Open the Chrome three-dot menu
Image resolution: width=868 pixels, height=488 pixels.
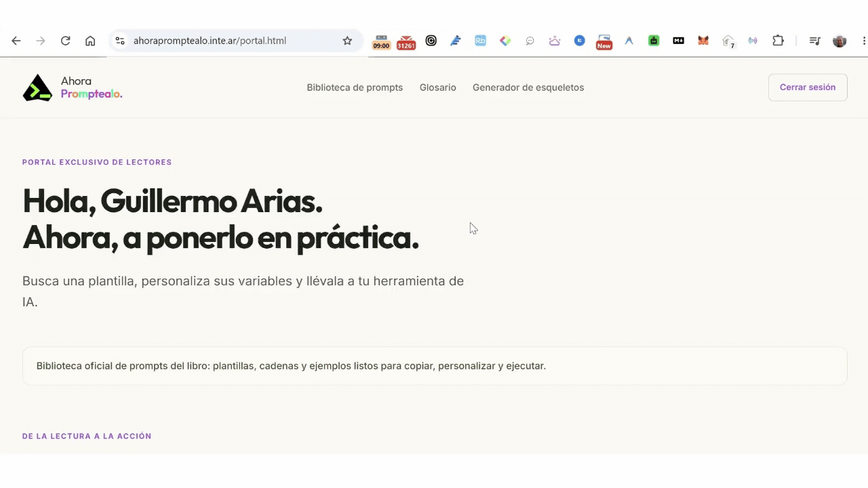pyautogui.click(x=864, y=41)
